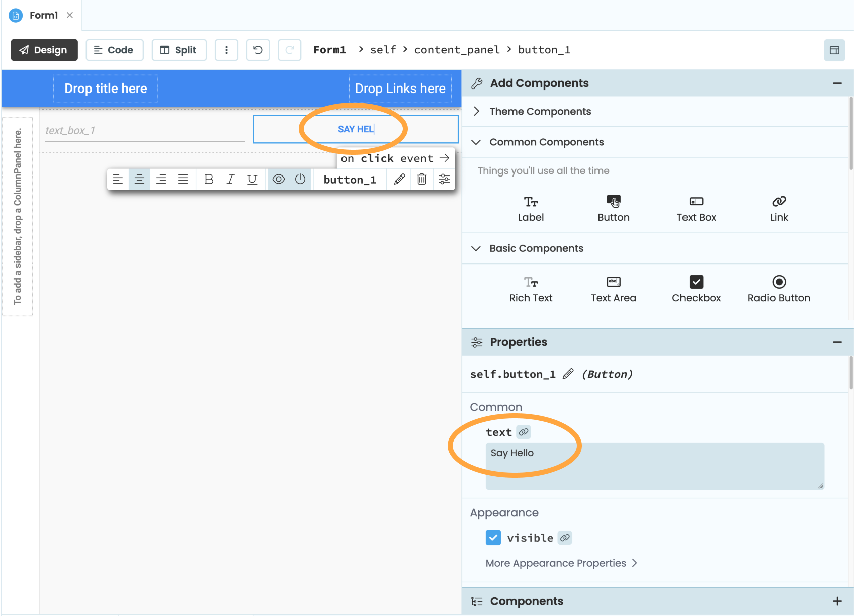Uncheck the visible checkbox under Appearance
This screenshot has width=855, height=616.
[x=493, y=537]
